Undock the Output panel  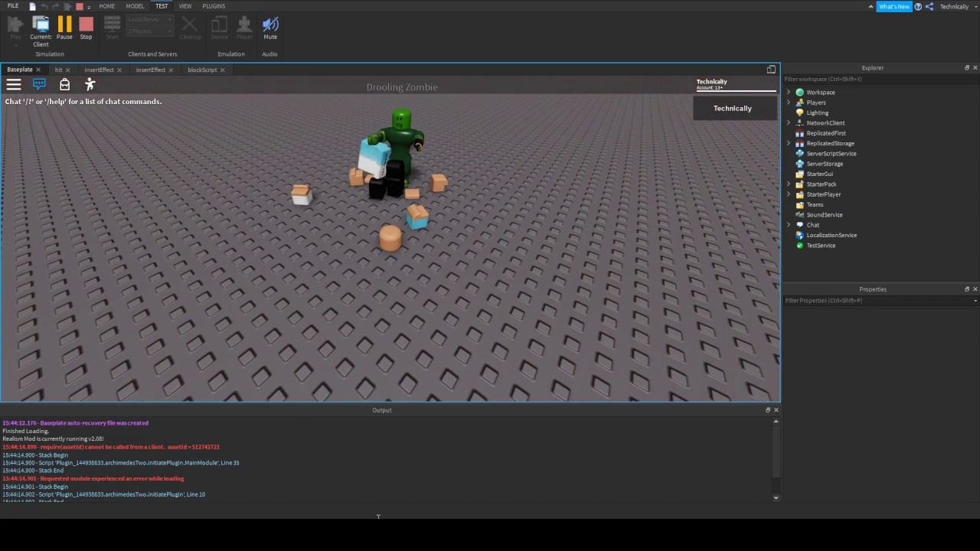point(768,410)
